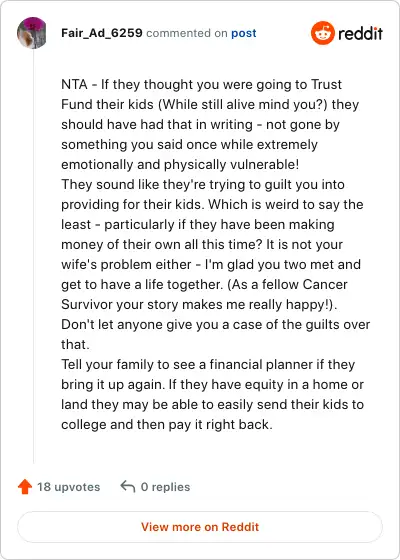This screenshot has width=400, height=560.
Task: Click the line "Tell your family to see a financial planner"
Action: click(x=208, y=365)
